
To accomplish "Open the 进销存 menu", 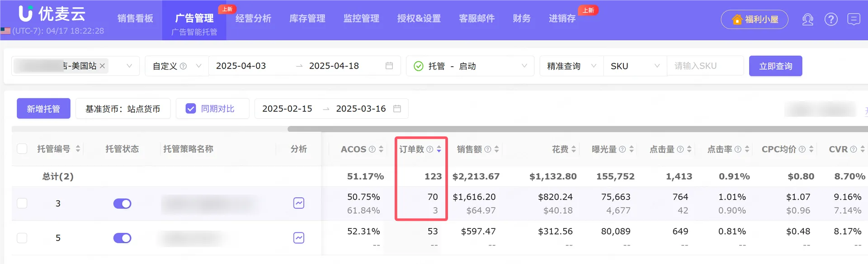I will [562, 19].
